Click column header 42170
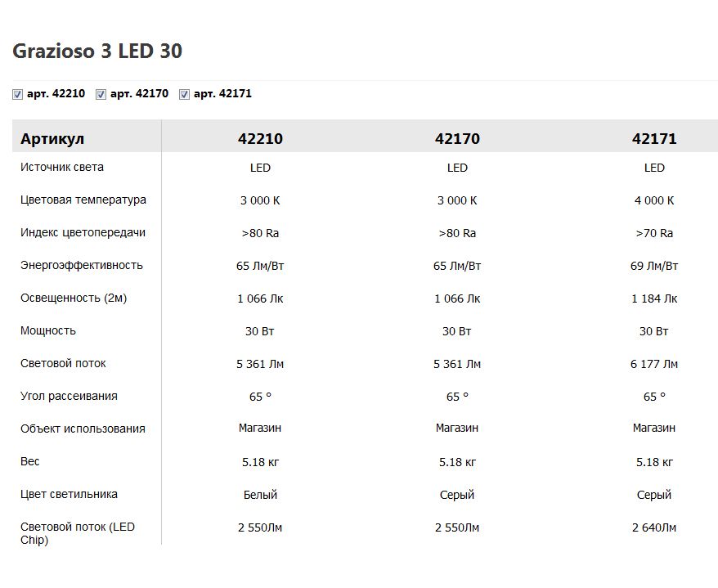 point(457,139)
